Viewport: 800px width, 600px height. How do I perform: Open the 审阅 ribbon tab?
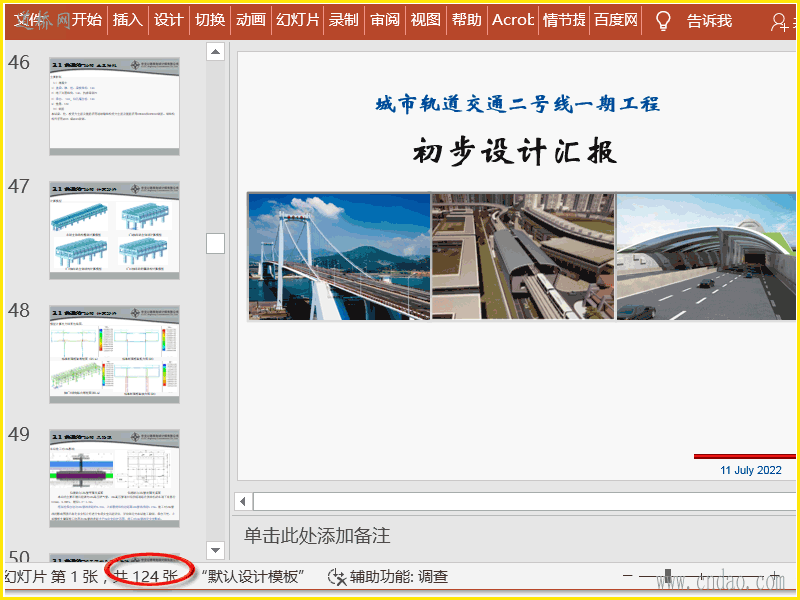[385, 20]
